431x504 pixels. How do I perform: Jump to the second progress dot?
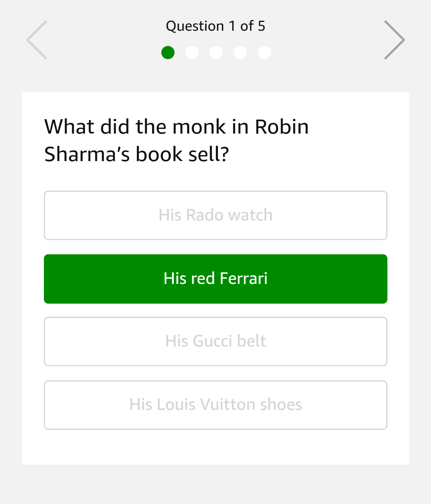point(192,53)
